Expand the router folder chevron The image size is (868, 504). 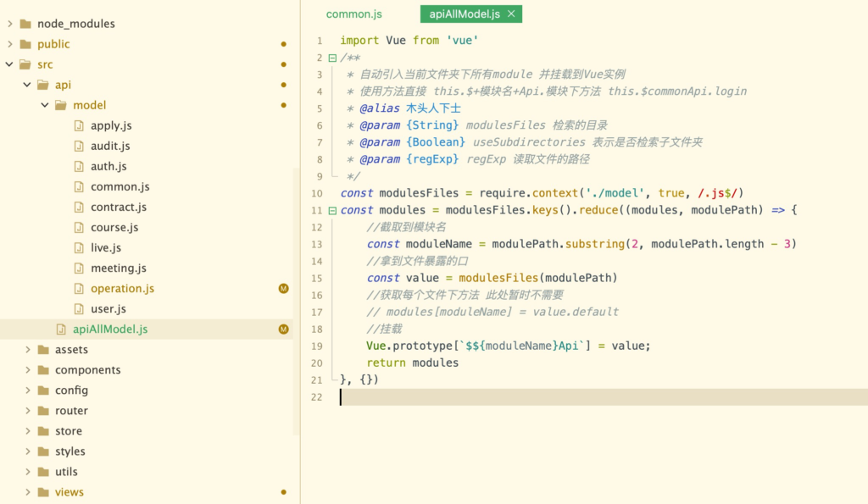[28, 411]
